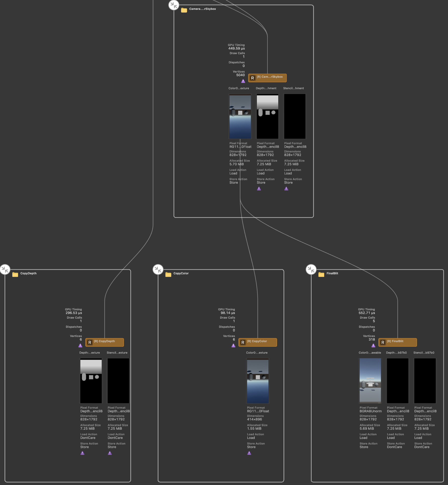Open the CopyColor color texture thumbnail
Screen dimensions: 448x485
coord(258,381)
